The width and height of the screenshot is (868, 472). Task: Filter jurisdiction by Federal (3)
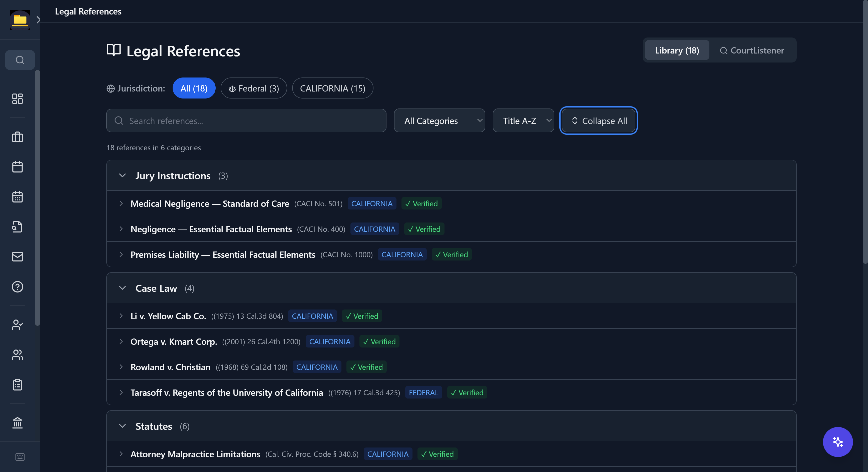tap(254, 88)
